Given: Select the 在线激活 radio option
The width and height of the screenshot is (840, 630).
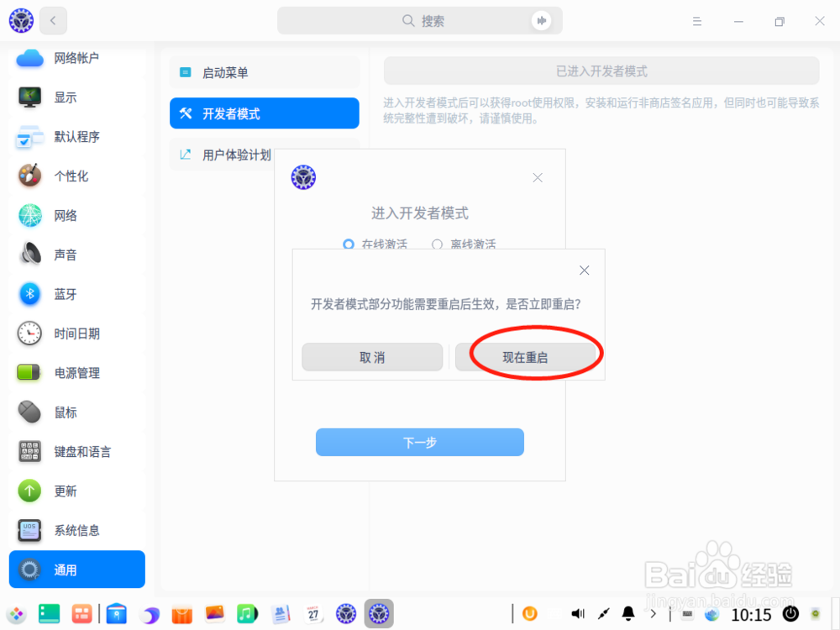Looking at the screenshot, I should (349, 244).
